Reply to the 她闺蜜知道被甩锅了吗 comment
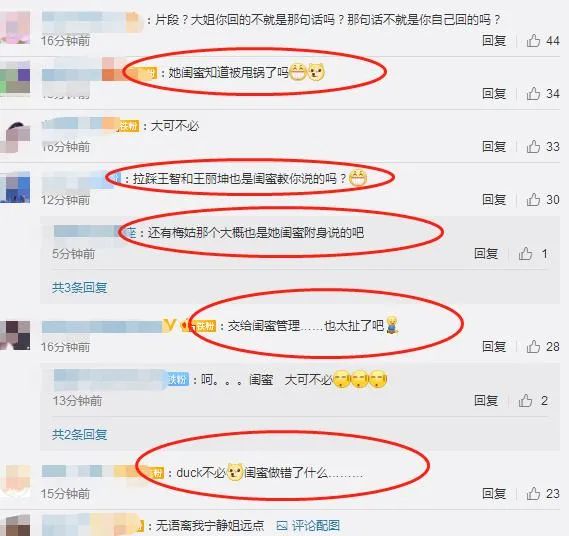 point(494,94)
